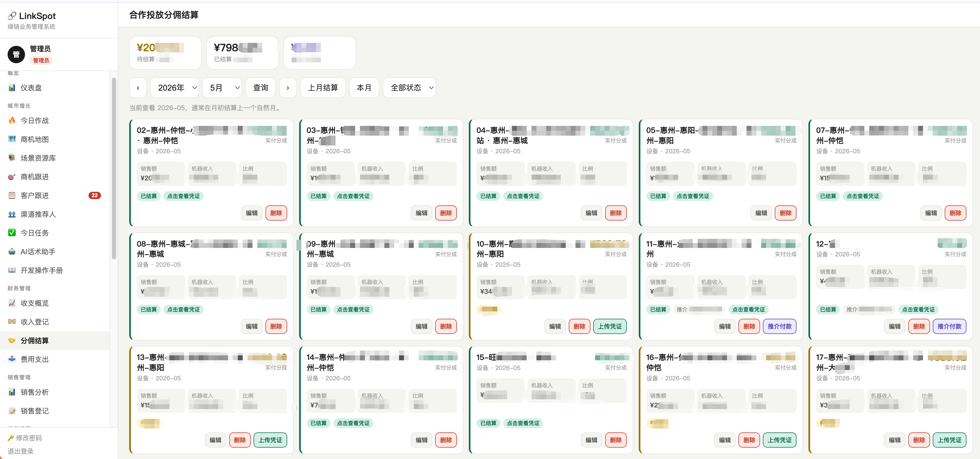This screenshot has width=980, height=459.
Task: Click 上传凭证 on the 10-惠州 card
Action: (x=610, y=326)
